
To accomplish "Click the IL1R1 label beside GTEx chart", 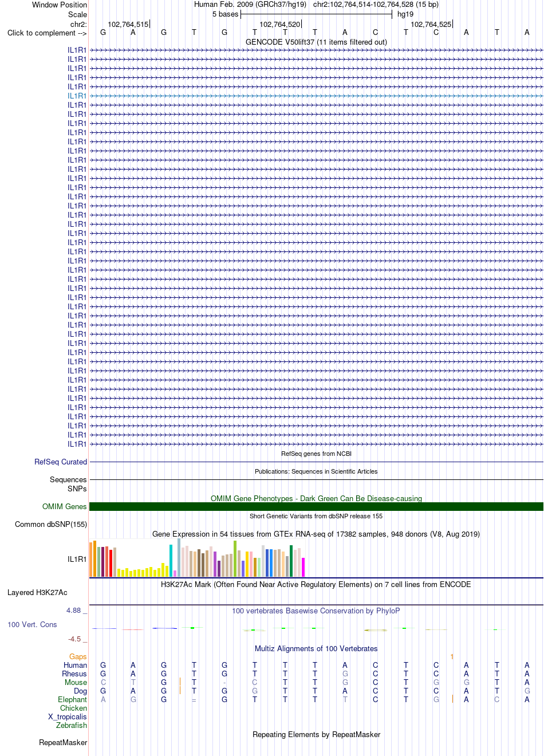I will click(x=77, y=559).
